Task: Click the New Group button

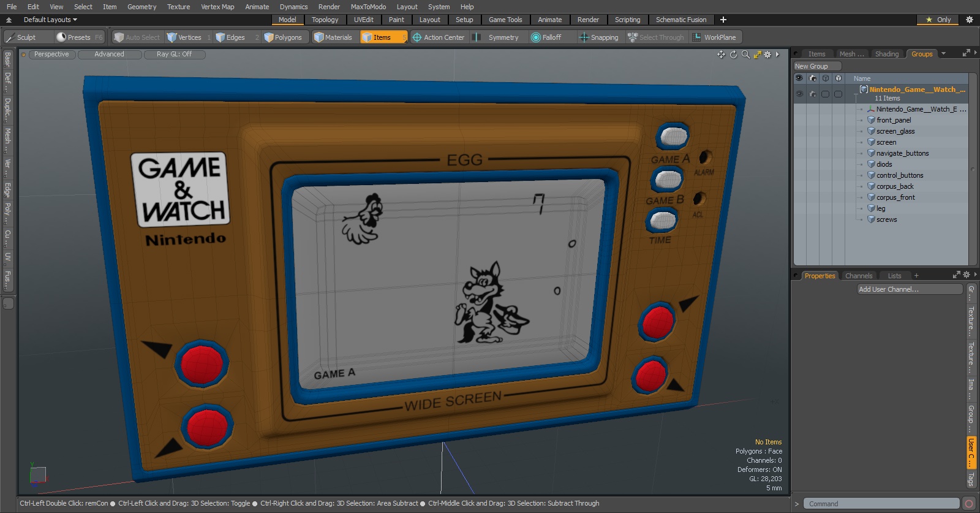Action: 817,66
